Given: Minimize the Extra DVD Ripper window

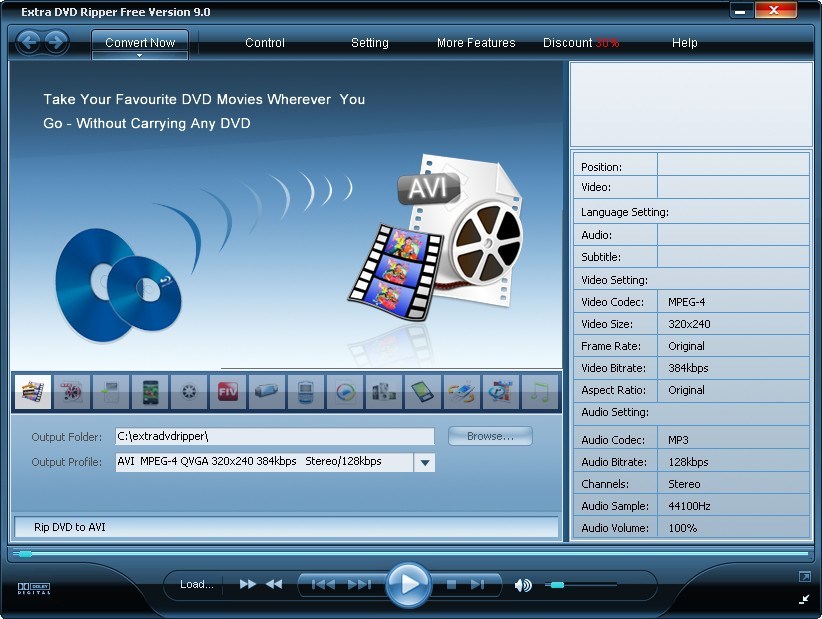Looking at the screenshot, I should click(x=740, y=12).
